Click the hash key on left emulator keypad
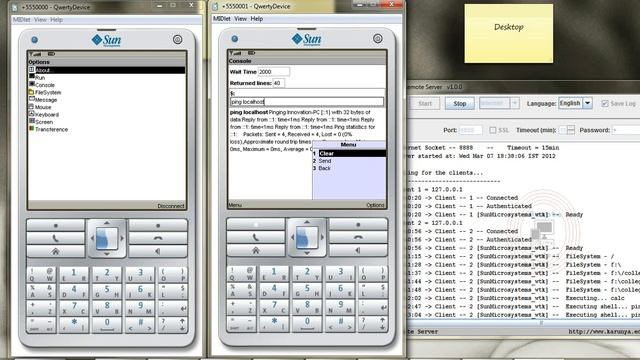 140,325
